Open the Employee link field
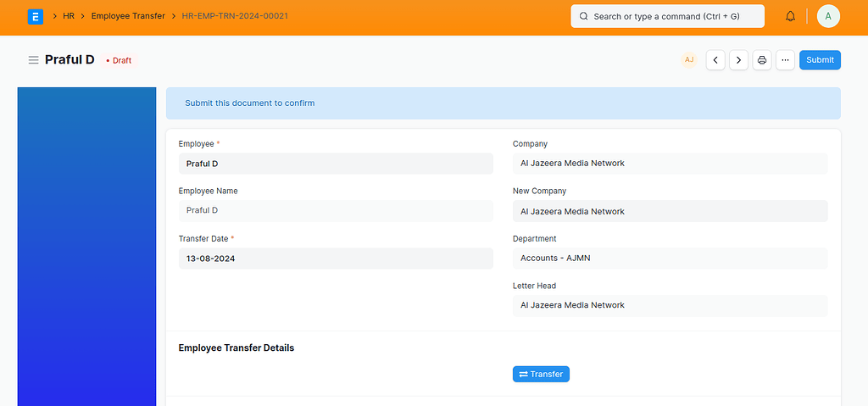 click(x=335, y=164)
